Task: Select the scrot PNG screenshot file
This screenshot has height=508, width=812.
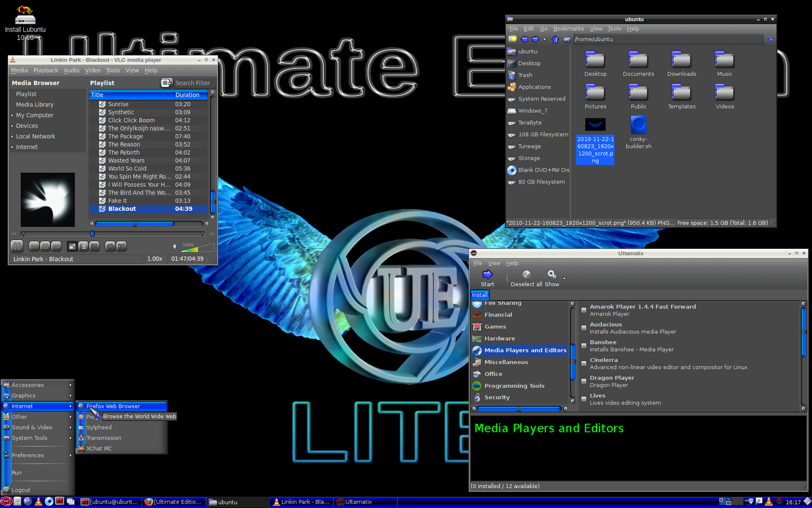Action: click(595, 141)
